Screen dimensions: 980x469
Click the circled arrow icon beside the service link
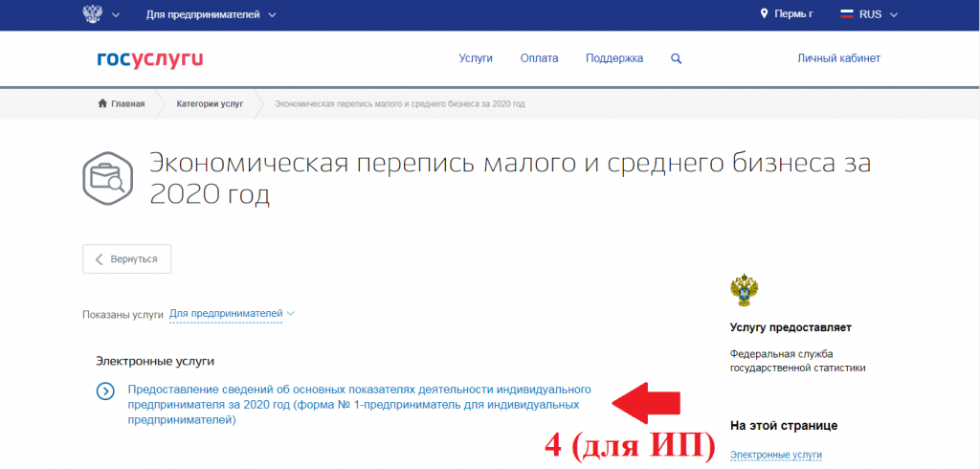click(105, 391)
